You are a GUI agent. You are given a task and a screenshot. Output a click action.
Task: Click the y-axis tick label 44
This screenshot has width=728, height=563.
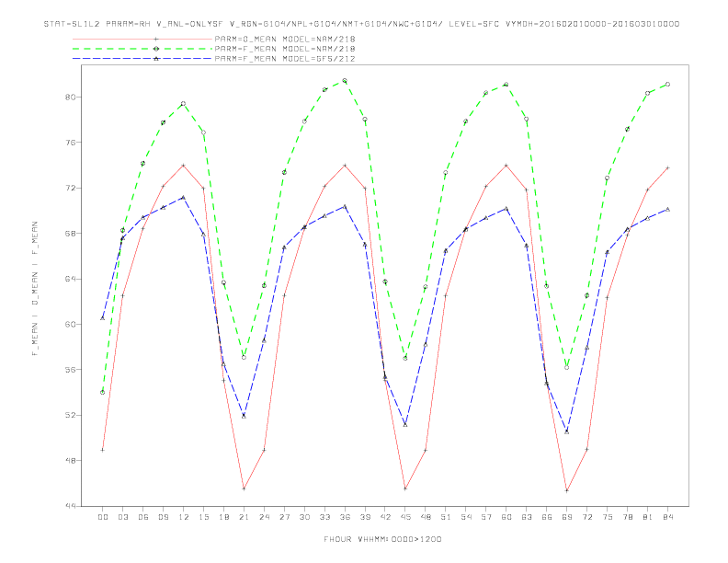72,506
